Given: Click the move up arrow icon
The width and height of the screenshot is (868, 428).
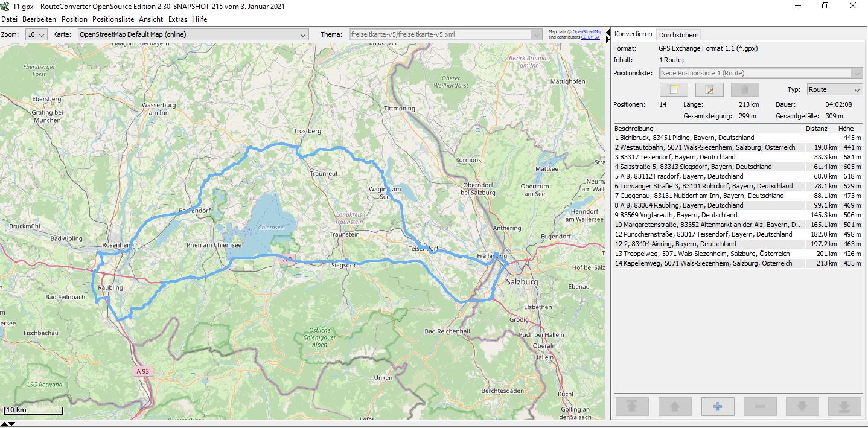Looking at the screenshot, I should click(x=675, y=406).
